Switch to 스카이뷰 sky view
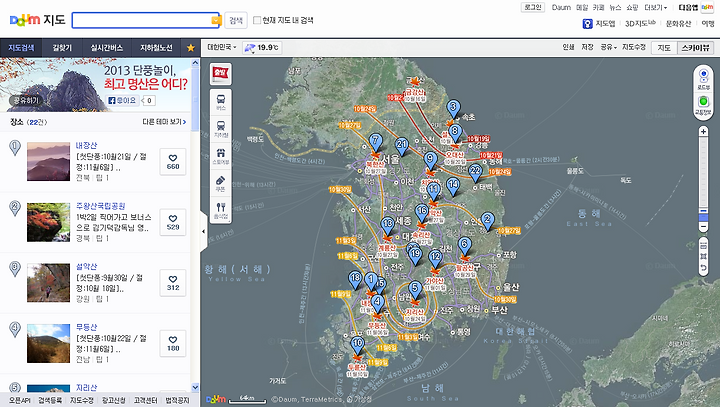 [x=695, y=47]
